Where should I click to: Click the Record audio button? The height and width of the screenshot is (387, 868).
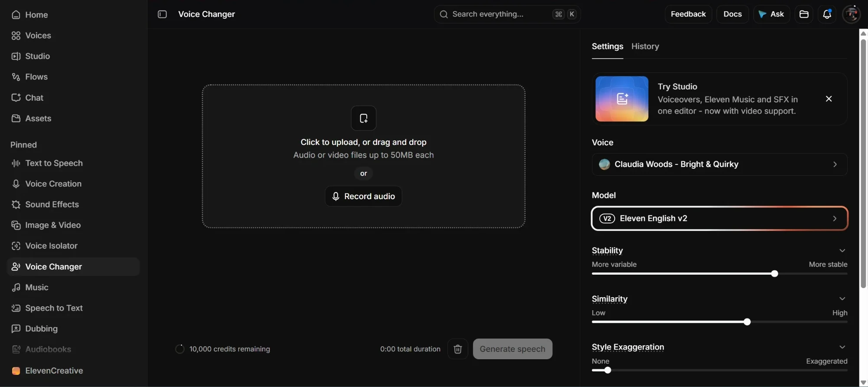(364, 197)
